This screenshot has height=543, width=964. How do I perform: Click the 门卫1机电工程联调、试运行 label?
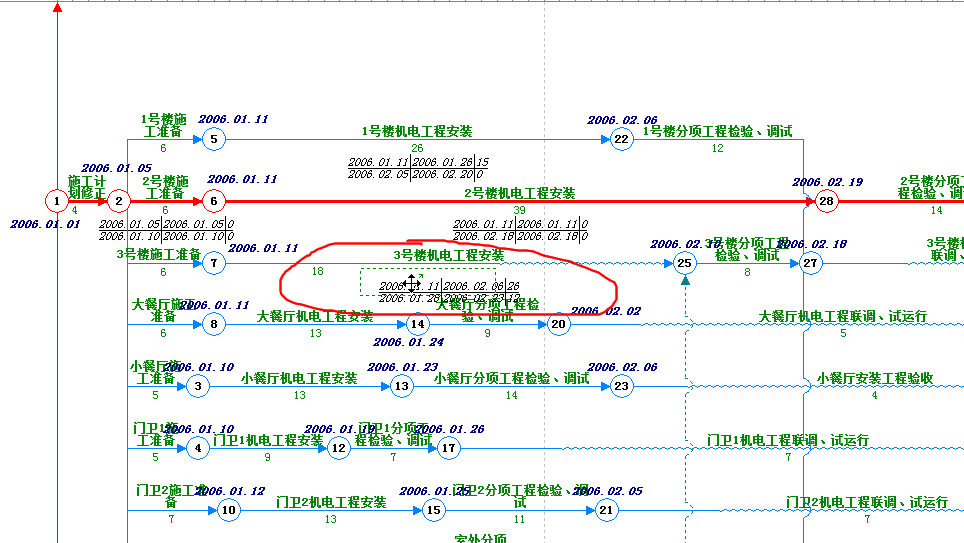point(788,440)
